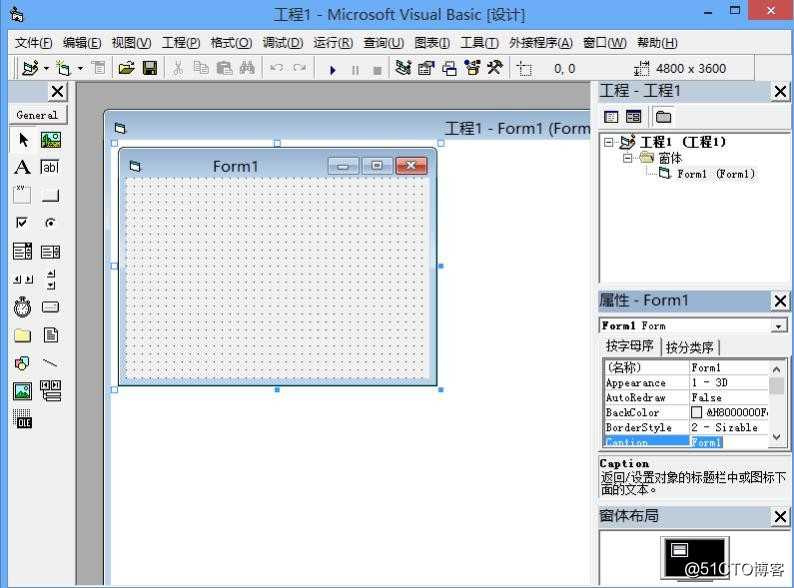The height and width of the screenshot is (588, 794).
Task: Select the Image control tool
Action: point(23,391)
